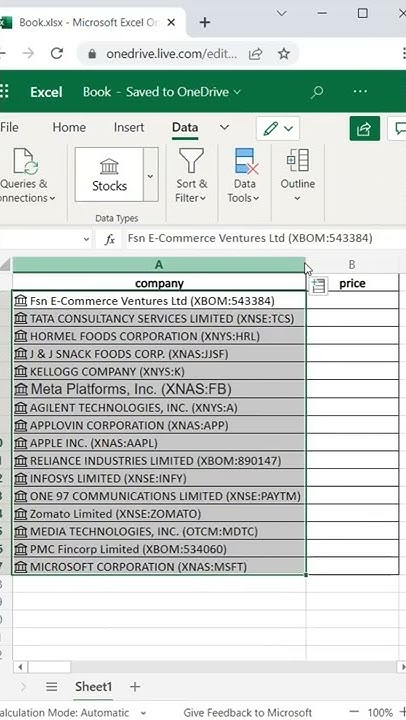Viewport: 406px width, 720px height.
Task: Click the browser share page icon
Action: pos(256,54)
